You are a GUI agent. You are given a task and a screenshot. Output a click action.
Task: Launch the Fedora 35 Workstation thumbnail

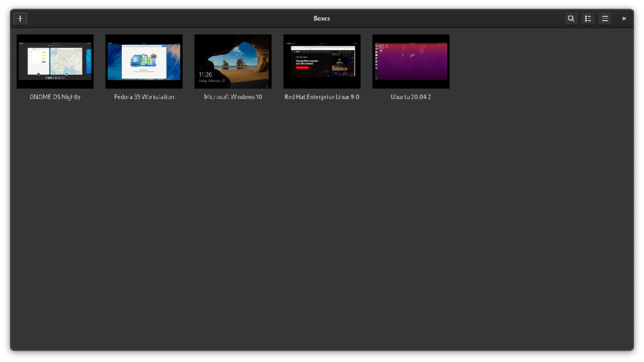point(144,61)
